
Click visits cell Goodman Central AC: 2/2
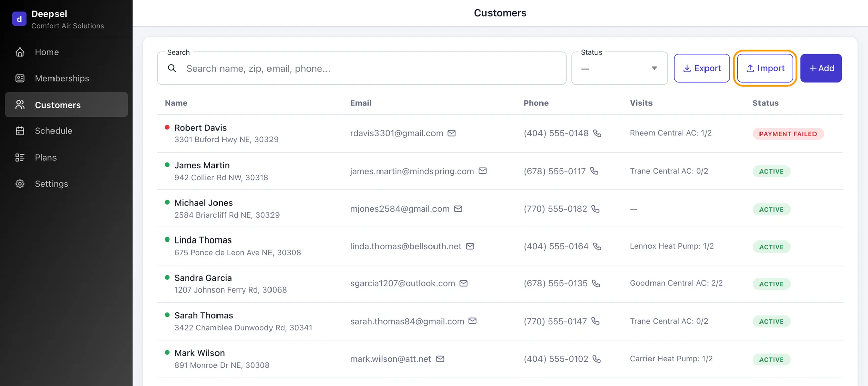point(676,283)
